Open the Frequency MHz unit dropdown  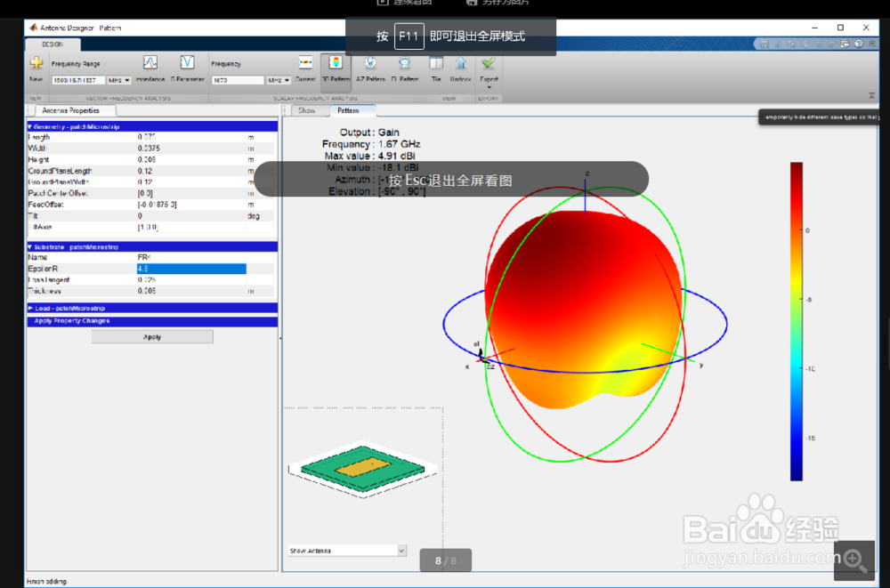coord(279,80)
